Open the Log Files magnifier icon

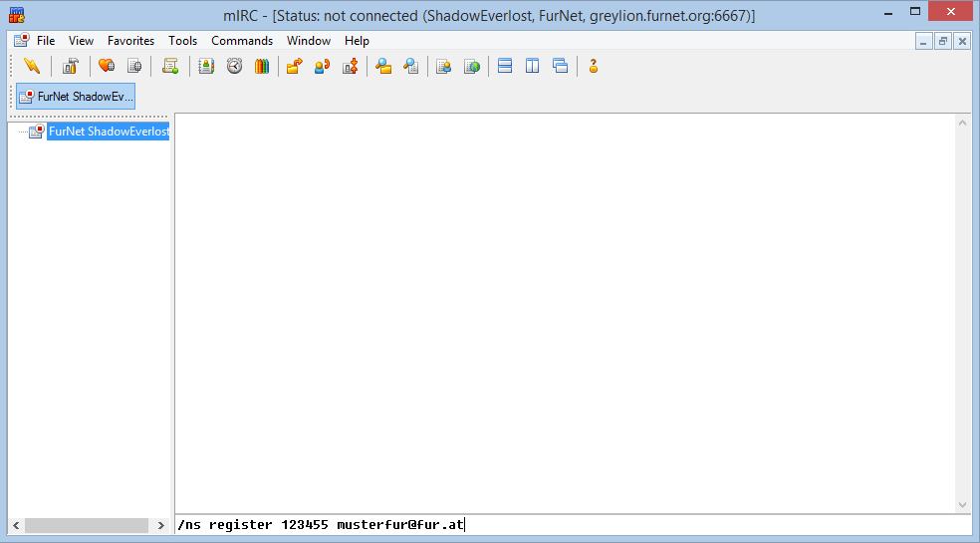(410, 66)
